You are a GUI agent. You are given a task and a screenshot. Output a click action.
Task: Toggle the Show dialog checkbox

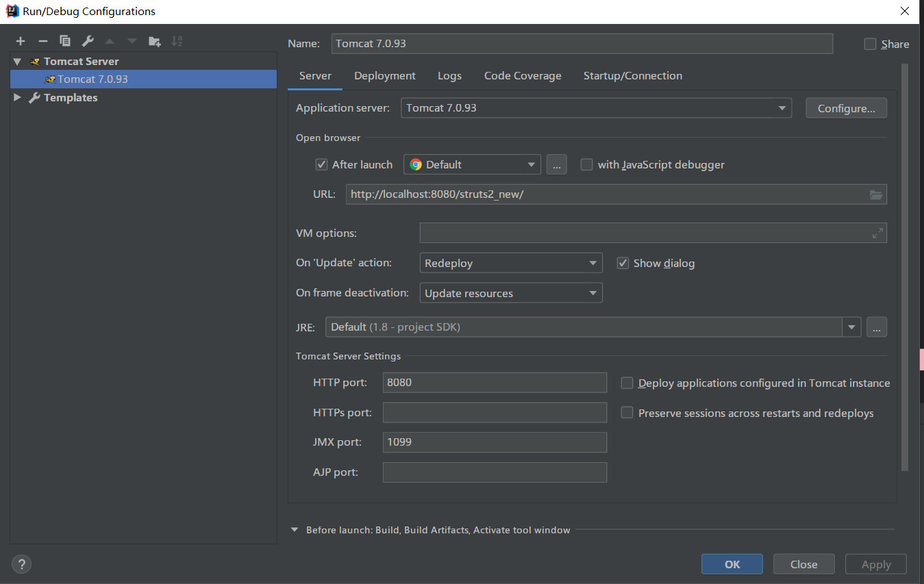click(623, 263)
